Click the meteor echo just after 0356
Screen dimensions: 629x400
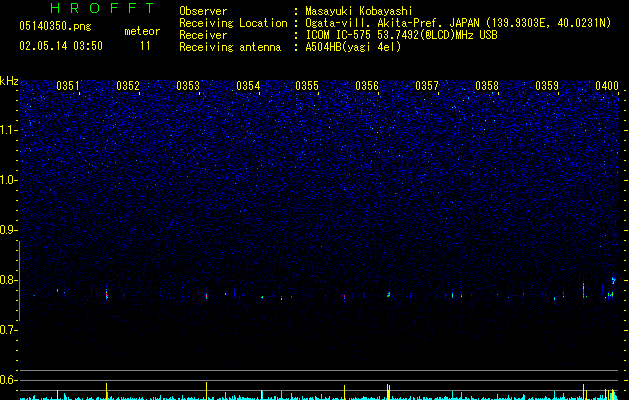[388, 294]
